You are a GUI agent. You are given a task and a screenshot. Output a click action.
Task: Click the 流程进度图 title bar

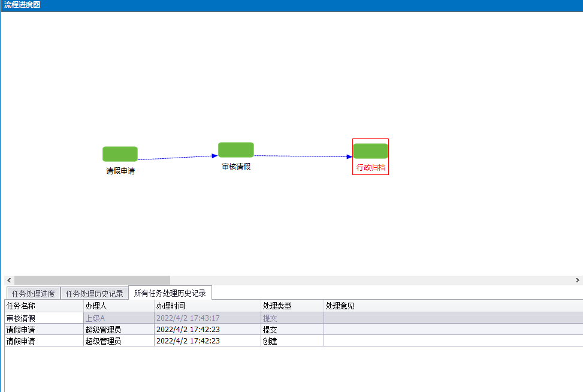(291, 5)
